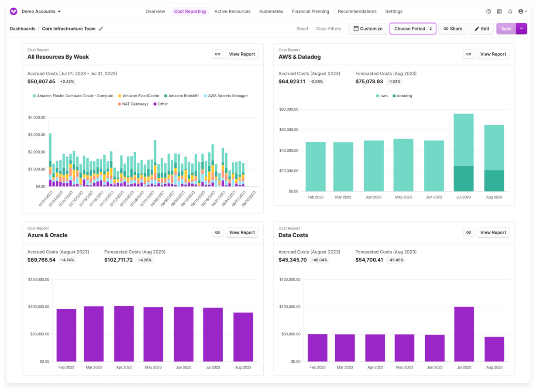Click link icon on Data Costs report

468,232
